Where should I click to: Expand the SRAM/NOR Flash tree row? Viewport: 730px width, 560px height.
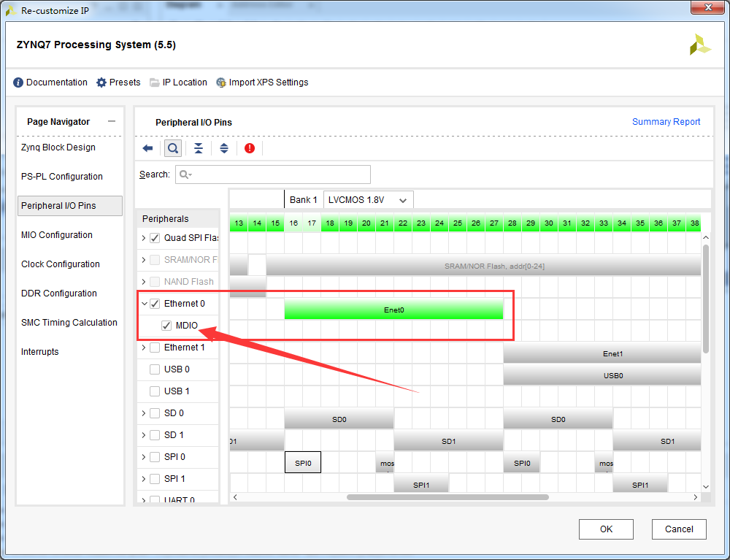click(144, 260)
